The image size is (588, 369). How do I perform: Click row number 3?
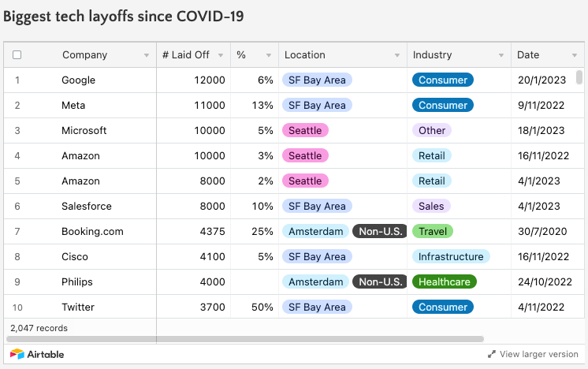[x=17, y=131]
